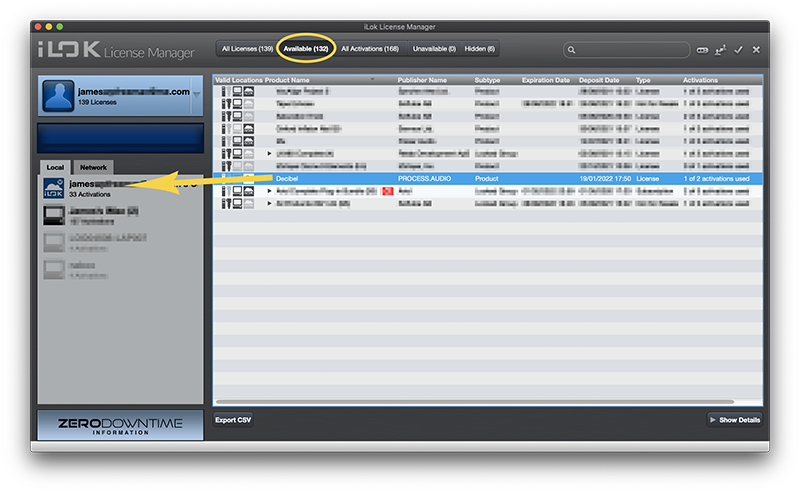Select the Decibel product name cell

click(287, 179)
